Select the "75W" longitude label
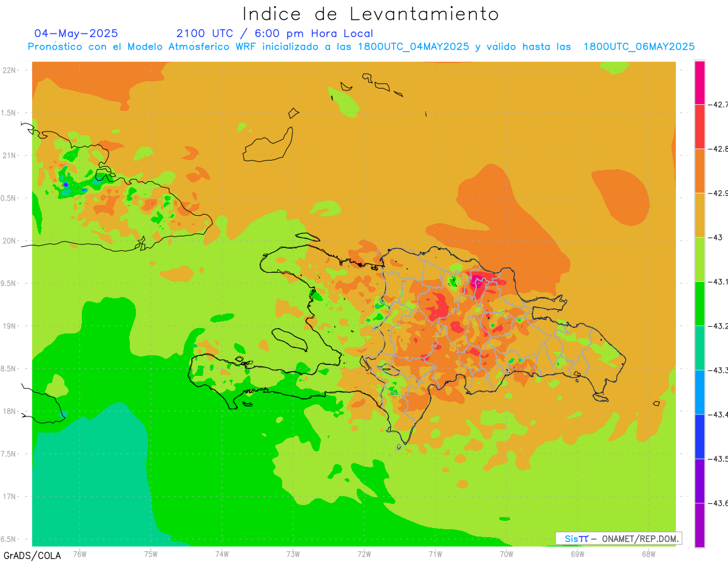Viewport: 728px width, 562px height. pyautogui.click(x=151, y=554)
